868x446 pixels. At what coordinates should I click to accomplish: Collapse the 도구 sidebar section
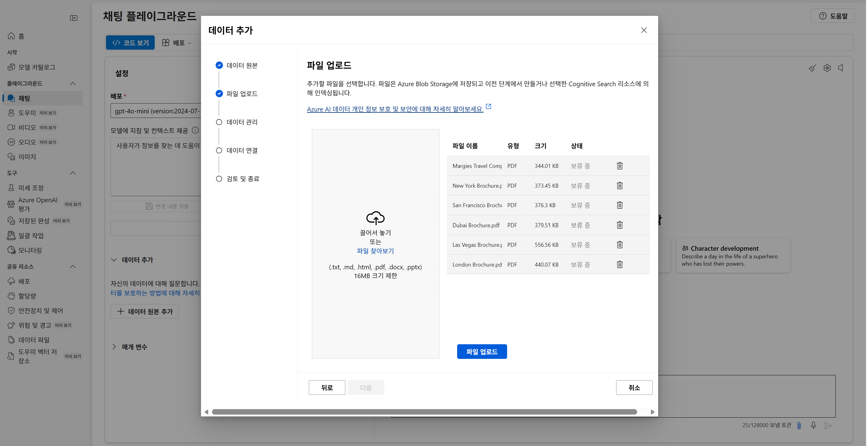(73, 173)
